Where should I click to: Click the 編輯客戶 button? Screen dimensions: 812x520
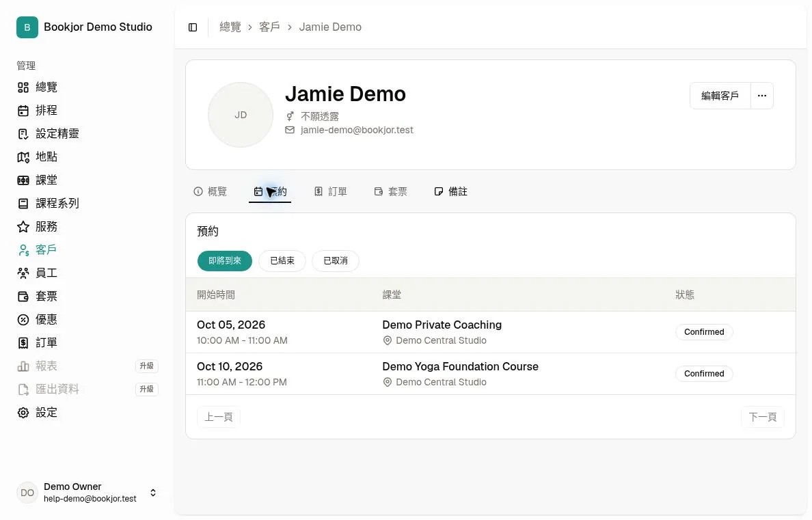tap(720, 96)
